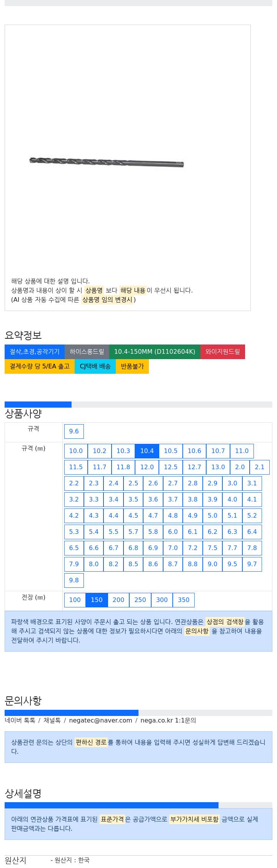Open the 10.4-150MM (D1102604K) tag
Image resolution: width=277 pixels, height=868 pixels.
pyautogui.click(x=155, y=351)
